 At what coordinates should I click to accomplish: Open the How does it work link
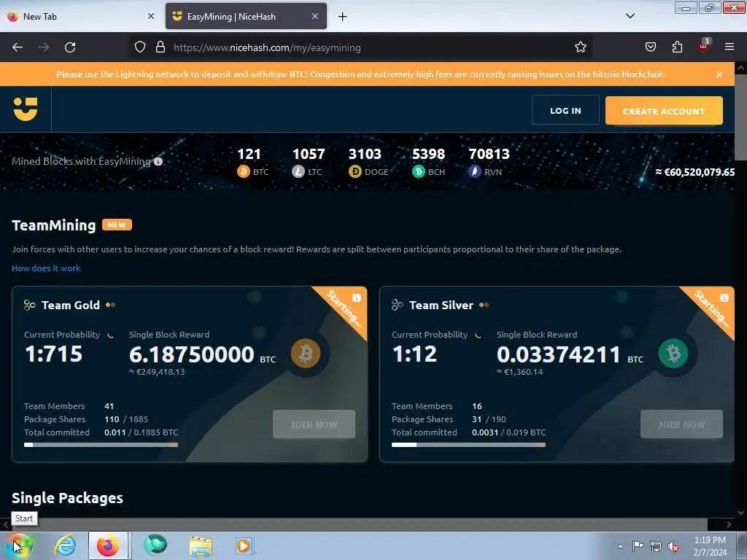tap(46, 268)
